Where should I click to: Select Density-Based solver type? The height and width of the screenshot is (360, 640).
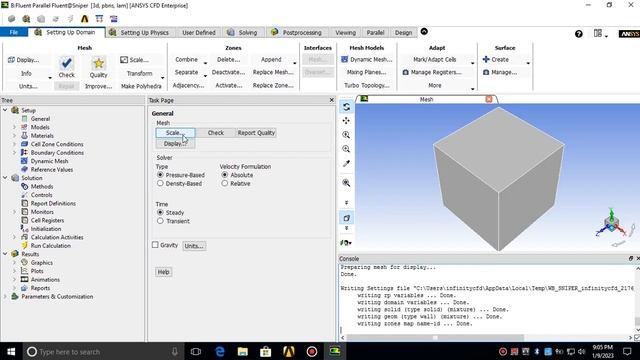coord(160,184)
